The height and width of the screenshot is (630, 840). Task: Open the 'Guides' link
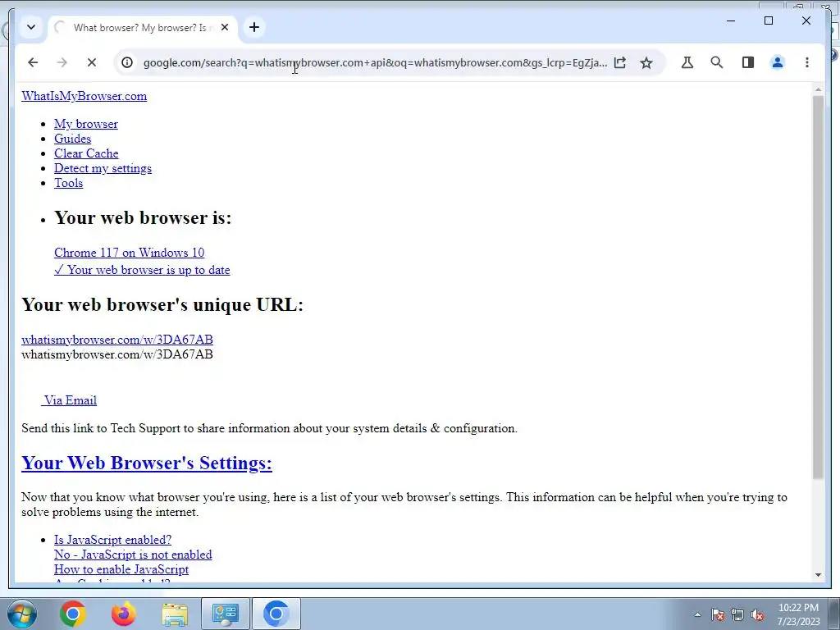click(x=72, y=139)
